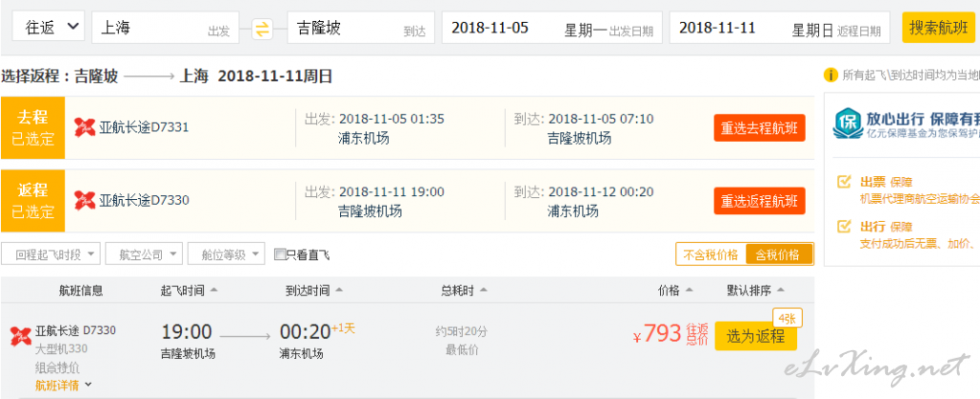Click the 放心出行 guarantee shield icon
Screen dimensions: 980x399
pyautogui.click(x=848, y=124)
